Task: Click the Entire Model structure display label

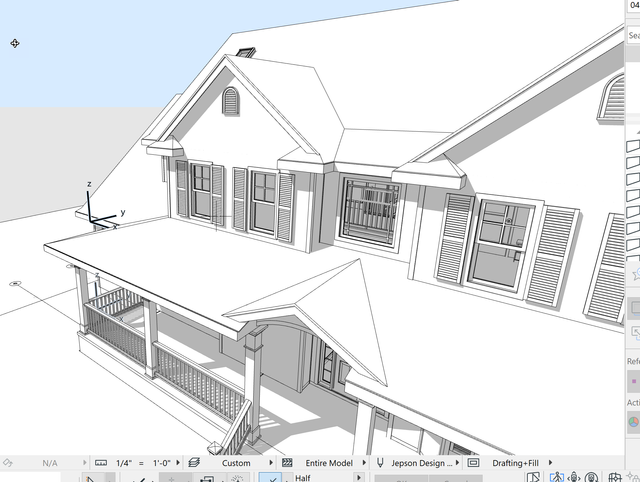Action: click(329, 463)
